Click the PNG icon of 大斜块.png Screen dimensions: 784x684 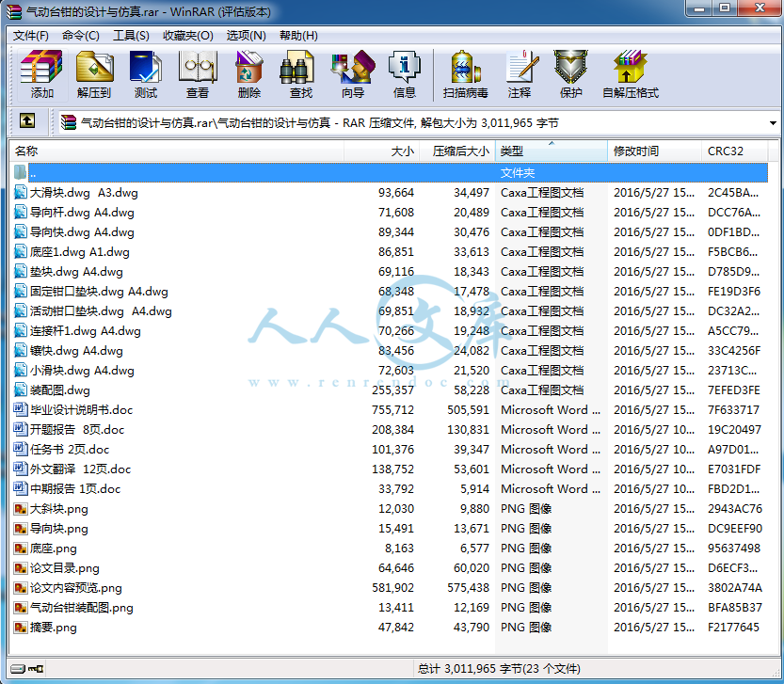(21, 509)
